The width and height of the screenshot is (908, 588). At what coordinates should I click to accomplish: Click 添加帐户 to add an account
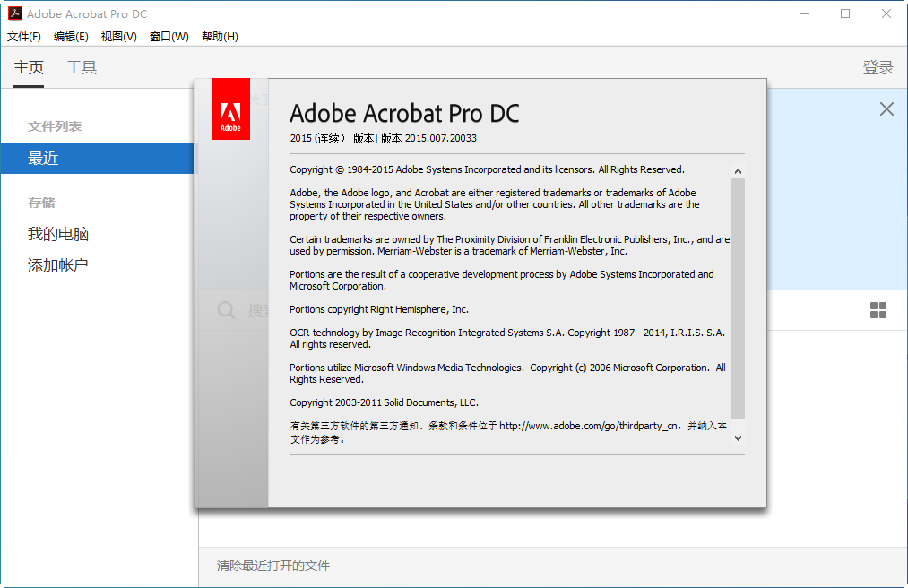(x=57, y=265)
